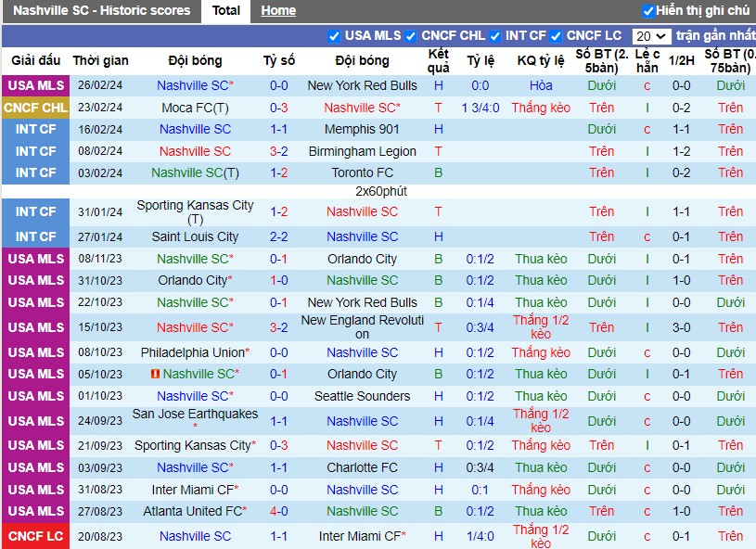
Task: Switch to the Total tab
Action: click(226, 10)
